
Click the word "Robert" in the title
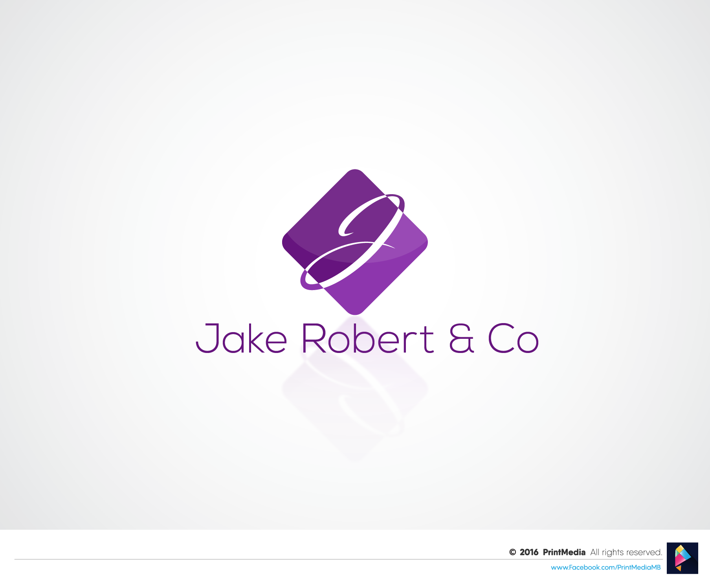click(367, 338)
